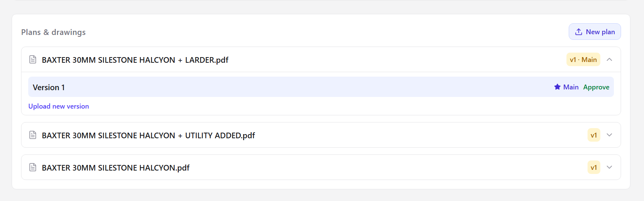Open BAXTER 30MM SILESTONE HALCYON + LARDER.pdf title
The height and width of the screenshot is (201, 644).
135,60
